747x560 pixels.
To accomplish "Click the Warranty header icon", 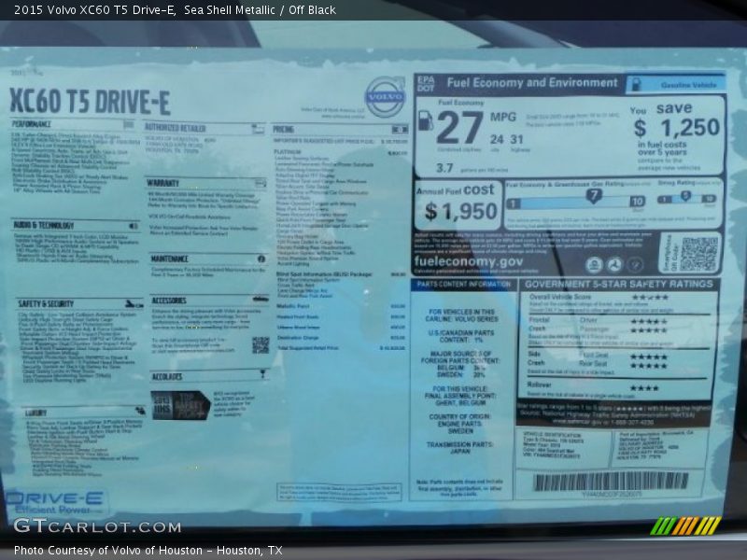I will click(x=261, y=183).
